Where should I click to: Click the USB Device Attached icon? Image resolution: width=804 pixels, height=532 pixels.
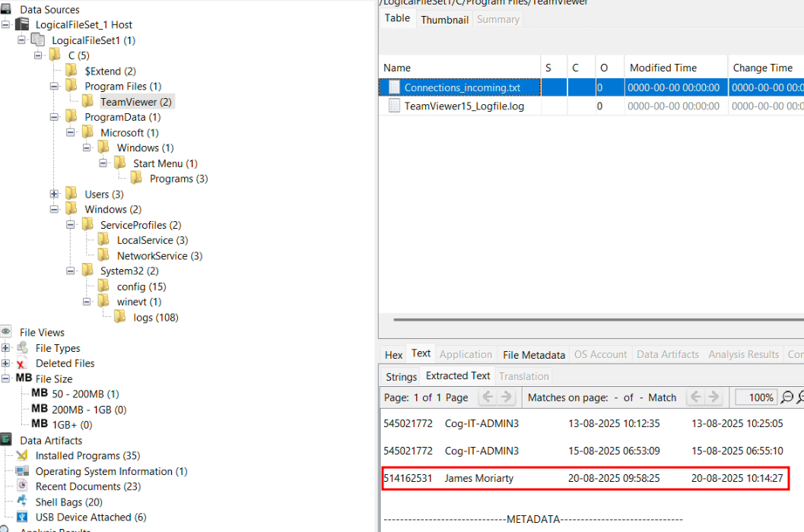pos(22,518)
